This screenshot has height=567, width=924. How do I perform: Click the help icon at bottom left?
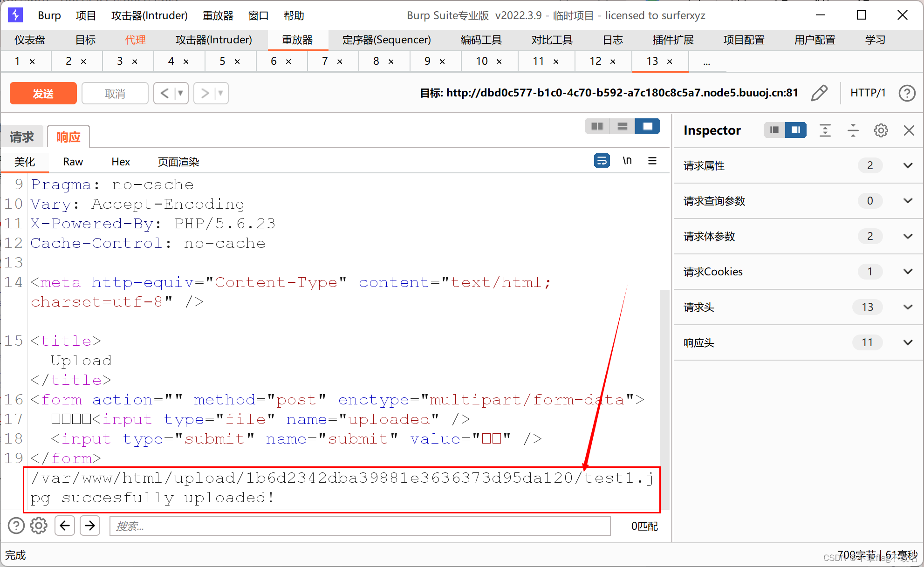click(x=16, y=526)
